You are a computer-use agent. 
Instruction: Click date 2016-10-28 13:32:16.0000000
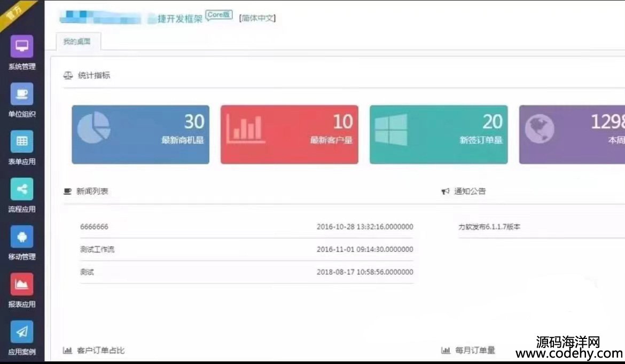pyautogui.click(x=365, y=227)
